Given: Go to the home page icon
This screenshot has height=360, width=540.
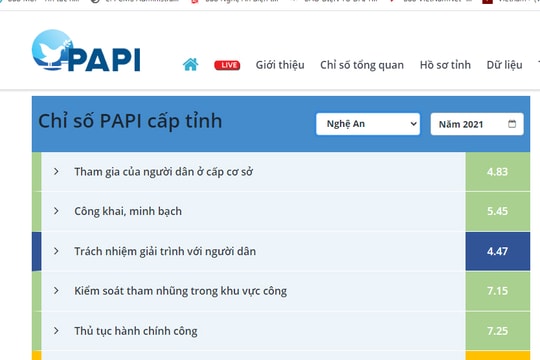Looking at the screenshot, I should (190, 64).
